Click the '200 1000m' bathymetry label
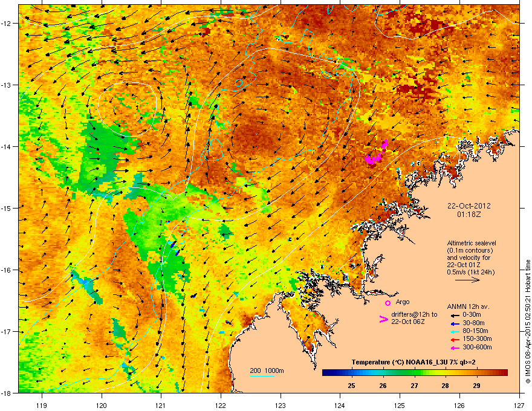532x411 pixels. click(x=267, y=371)
